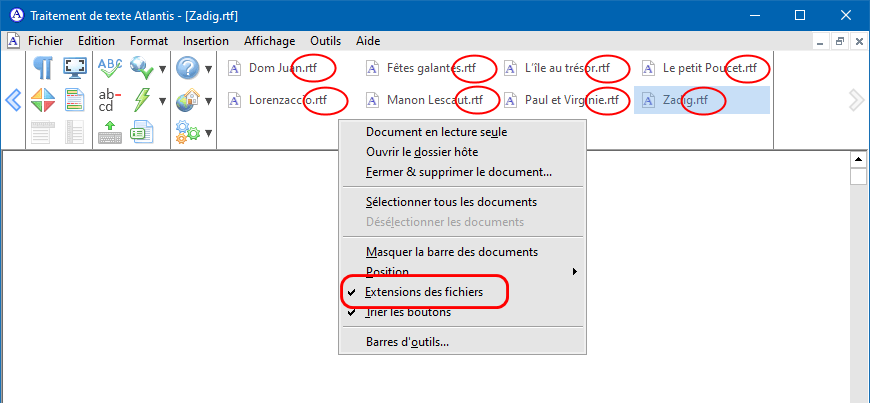This screenshot has height=403, width=870.
Task: Open the Format menu
Action: [x=148, y=41]
